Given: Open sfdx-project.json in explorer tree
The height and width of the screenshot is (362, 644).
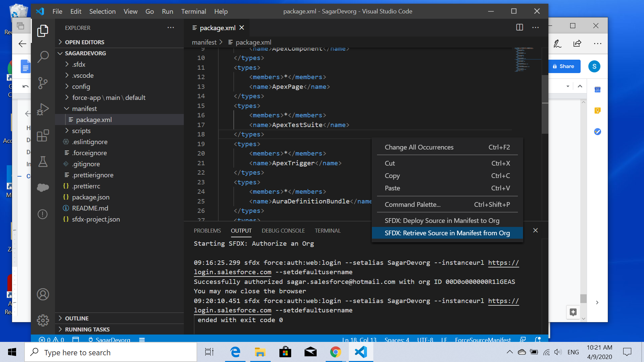Looking at the screenshot, I should pos(119,219).
